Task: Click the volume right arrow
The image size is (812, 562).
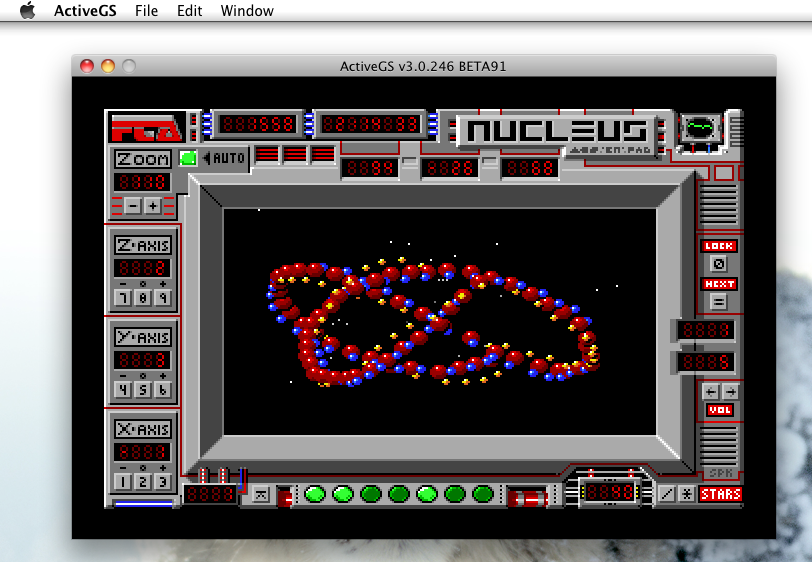Action: click(x=730, y=391)
